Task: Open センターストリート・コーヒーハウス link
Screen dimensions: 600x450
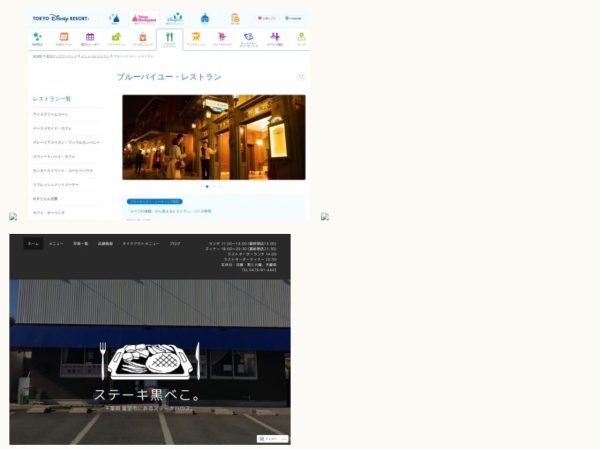Action: coord(63,171)
